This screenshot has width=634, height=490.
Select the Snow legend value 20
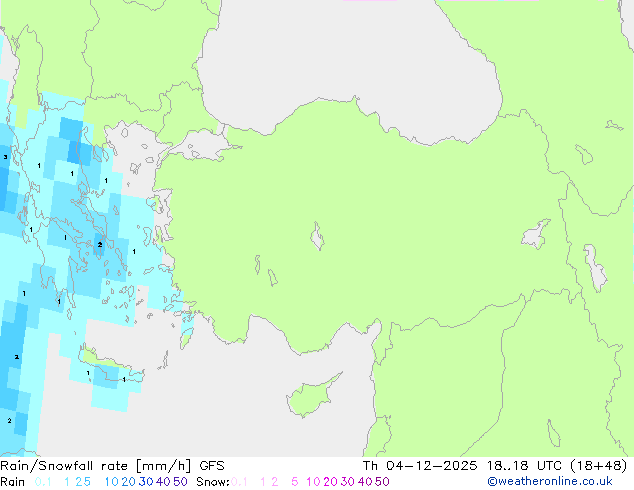tap(330, 482)
